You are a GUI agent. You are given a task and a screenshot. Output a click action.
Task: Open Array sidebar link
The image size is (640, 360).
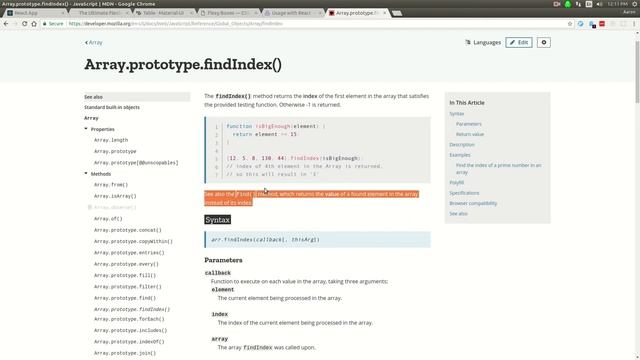tap(91, 118)
